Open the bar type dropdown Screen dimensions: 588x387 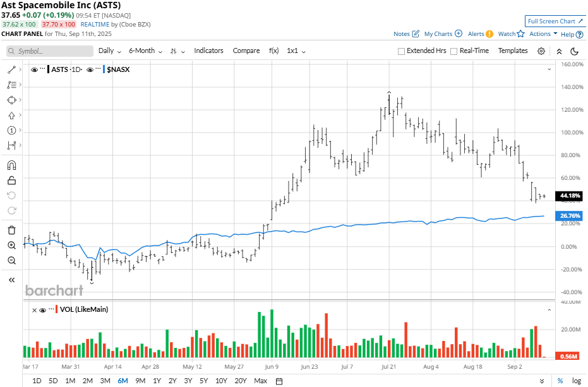pos(177,51)
